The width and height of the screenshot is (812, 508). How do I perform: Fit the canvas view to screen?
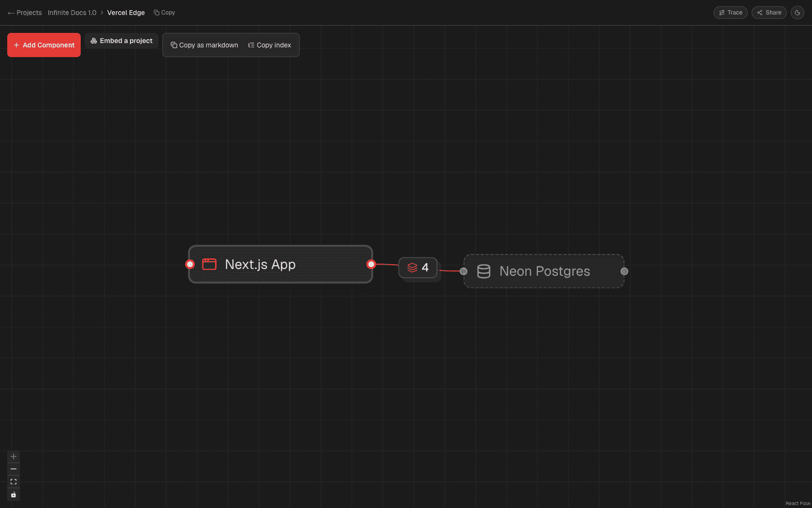point(14,482)
